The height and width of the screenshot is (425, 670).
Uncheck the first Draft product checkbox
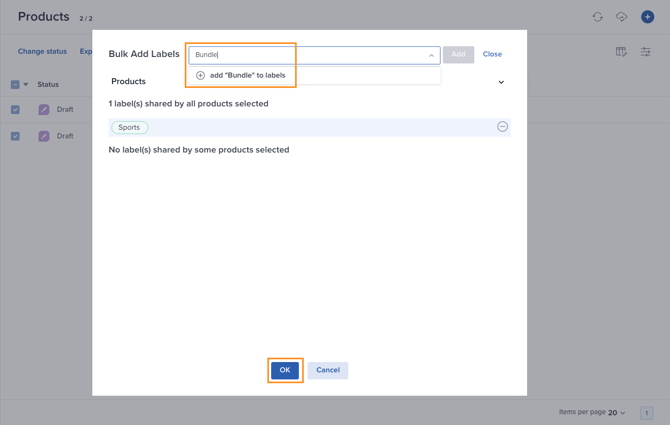coord(15,110)
